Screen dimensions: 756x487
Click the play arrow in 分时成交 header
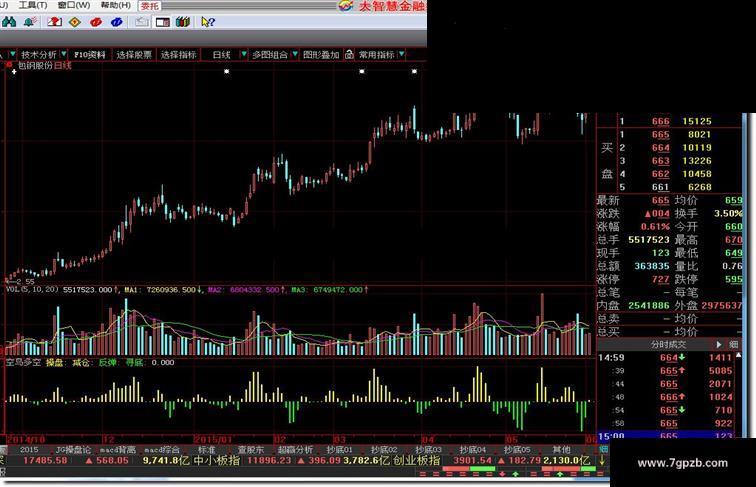pyautogui.click(x=719, y=344)
